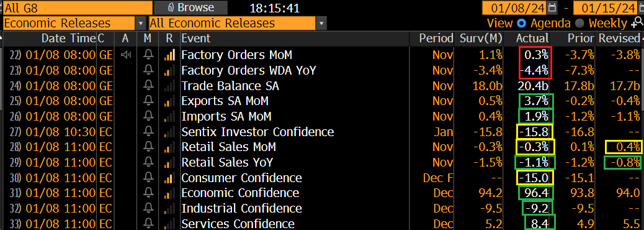Click the Browse button
The image size is (644, 230).
tap(191, 8)
